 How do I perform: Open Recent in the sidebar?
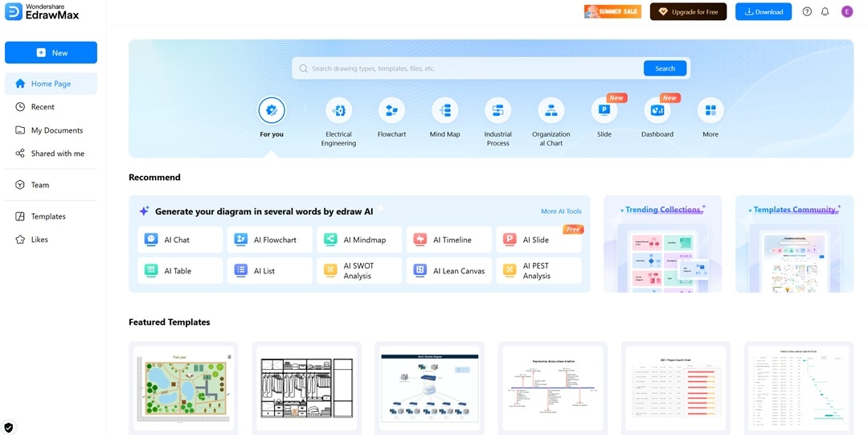coord(51,107)
